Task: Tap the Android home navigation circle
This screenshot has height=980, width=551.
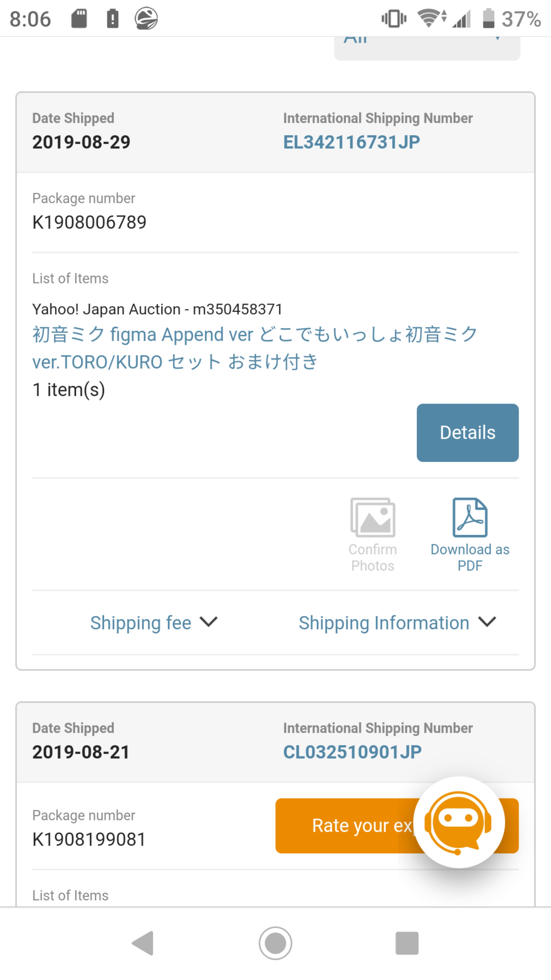Action: point(275,943)
